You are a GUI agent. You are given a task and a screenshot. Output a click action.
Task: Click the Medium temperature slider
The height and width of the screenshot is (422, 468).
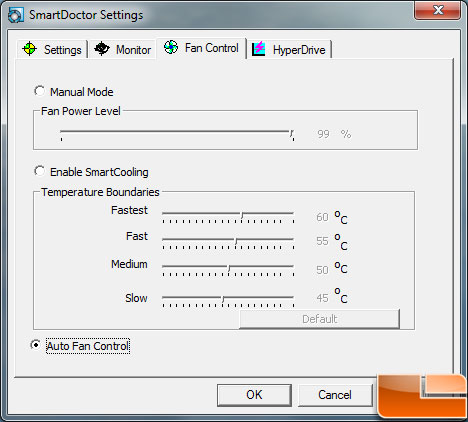228,270
